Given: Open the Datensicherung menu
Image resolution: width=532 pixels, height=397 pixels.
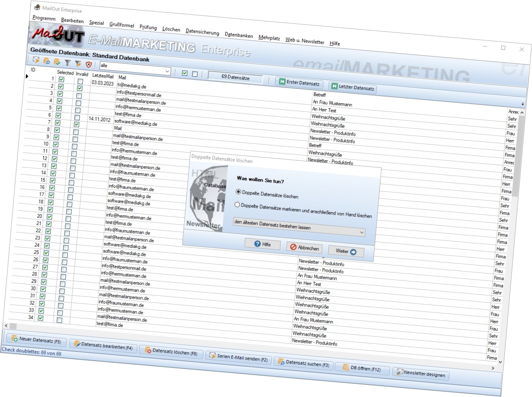Looking at the screenshot, I should (202, 32).
